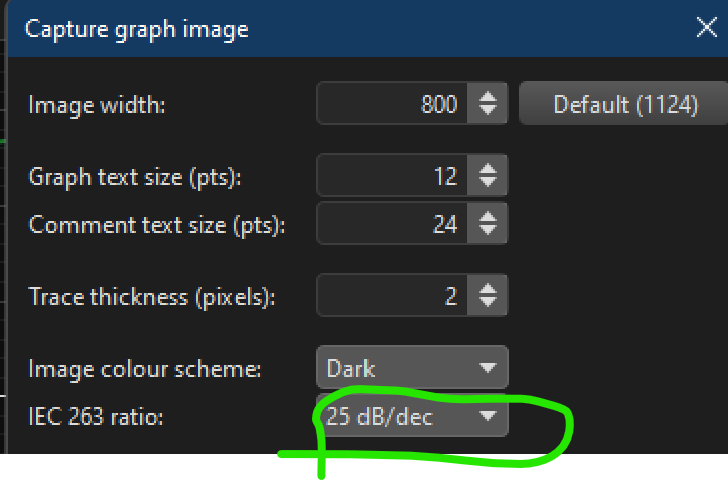Raise Comment text size with up arrow
The image size is (728, 480).
(487, 217)
